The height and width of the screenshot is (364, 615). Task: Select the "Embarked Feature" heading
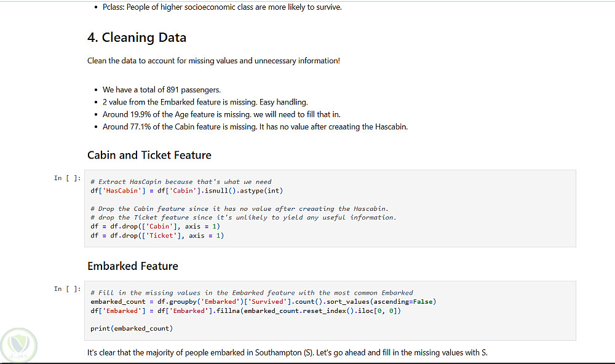[x=132, y=266]
